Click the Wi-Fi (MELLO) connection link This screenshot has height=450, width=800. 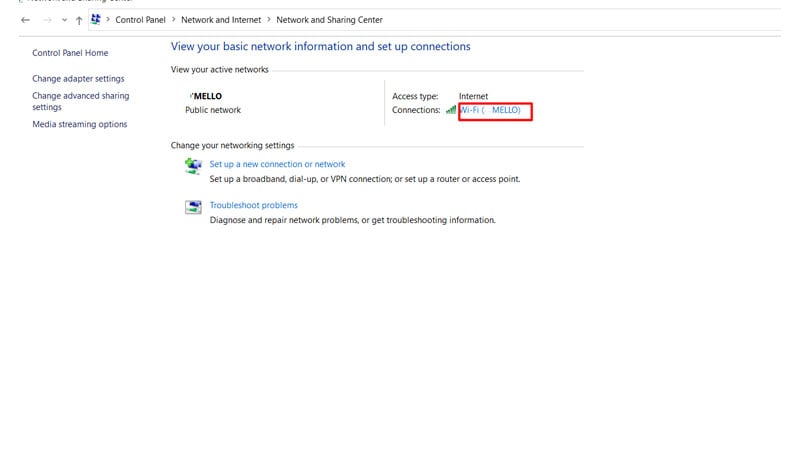(490, 110)
